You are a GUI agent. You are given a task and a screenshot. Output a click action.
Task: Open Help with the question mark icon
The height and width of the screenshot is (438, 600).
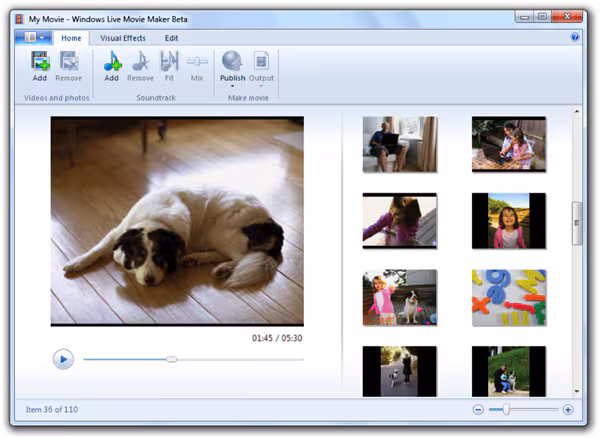click(x=575, y=37)
